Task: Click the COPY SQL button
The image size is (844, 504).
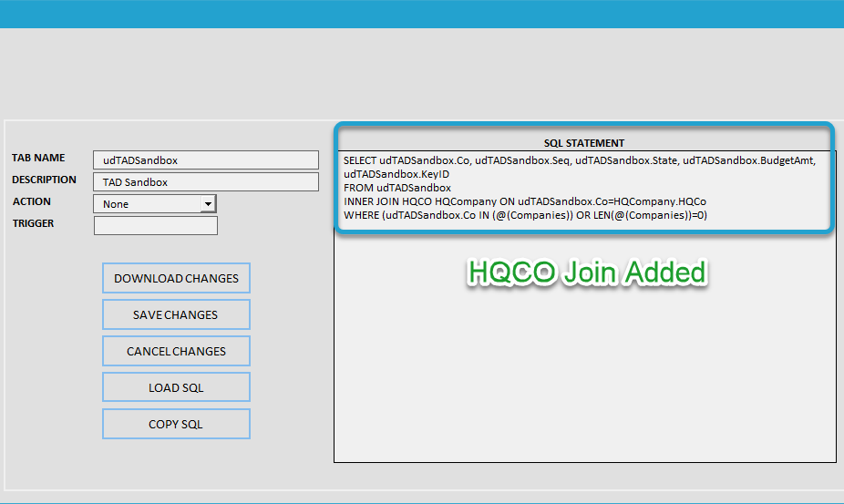Action: click(x=176, y=424)
